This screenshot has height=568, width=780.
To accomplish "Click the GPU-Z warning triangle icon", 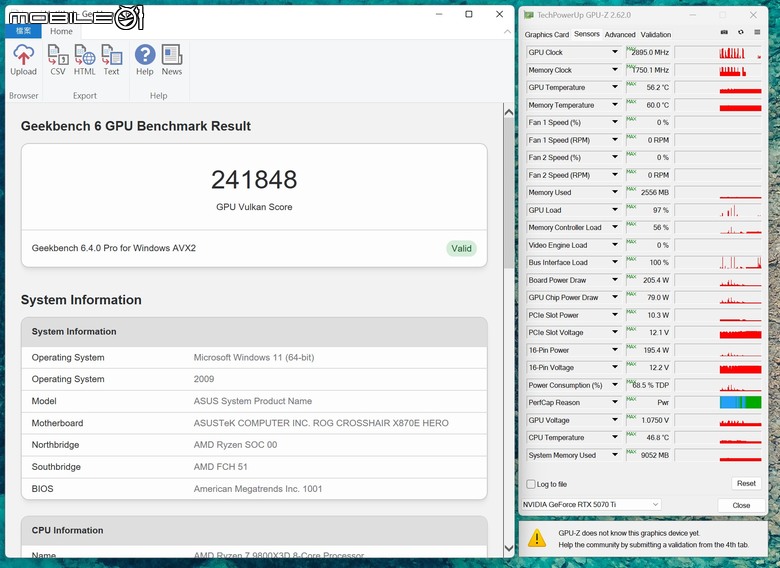I will tap(537, 538).
